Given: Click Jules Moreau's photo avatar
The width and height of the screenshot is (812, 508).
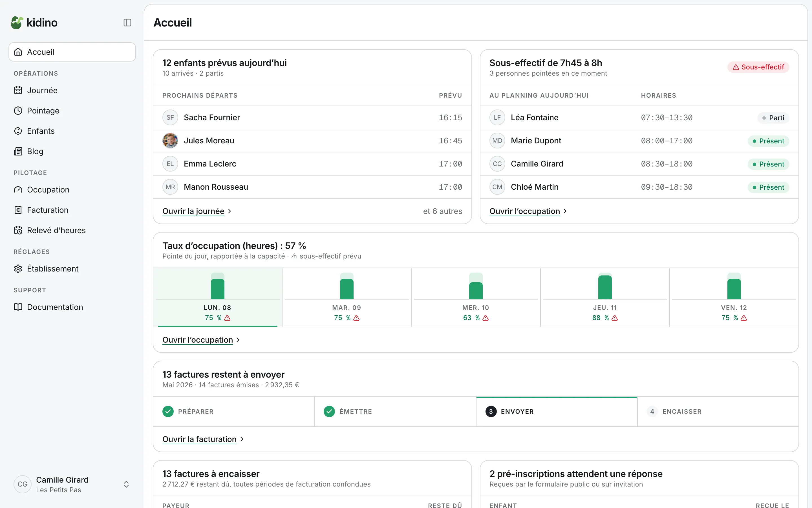Looking at the screenshot, I should pos(170,141).
